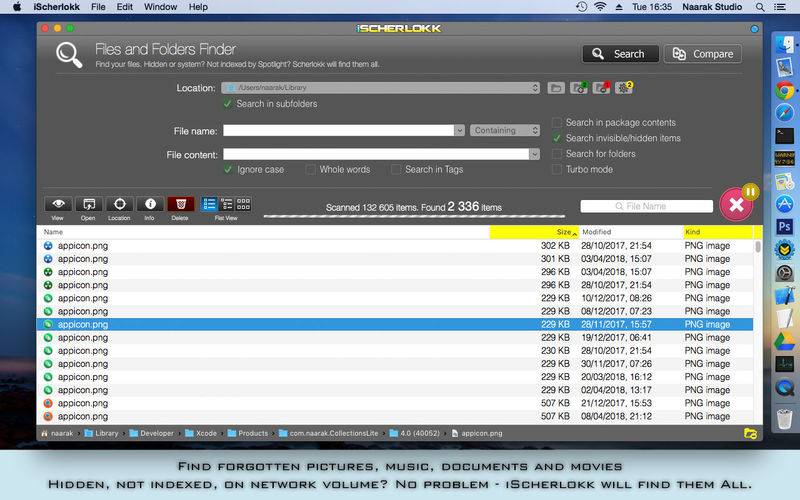Viewport: 800px width, 500px height.
Task: Open the iScherlokk application menu
Action: [x=56, y=7]
